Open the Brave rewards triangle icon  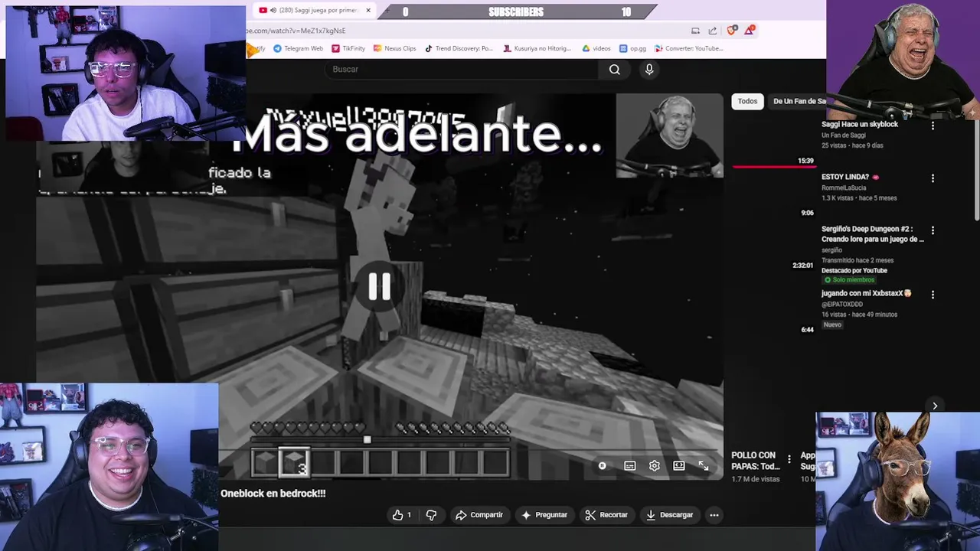coord(750,30)
